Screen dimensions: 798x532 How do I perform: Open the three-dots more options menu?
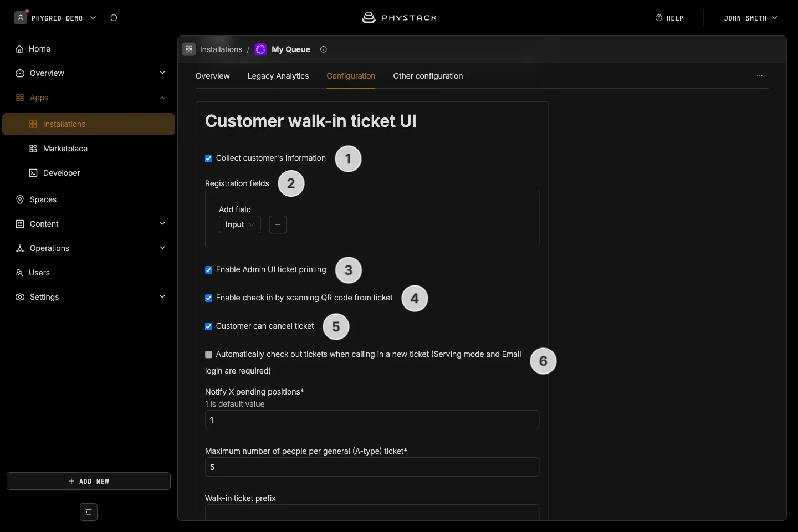click(760, 76)
